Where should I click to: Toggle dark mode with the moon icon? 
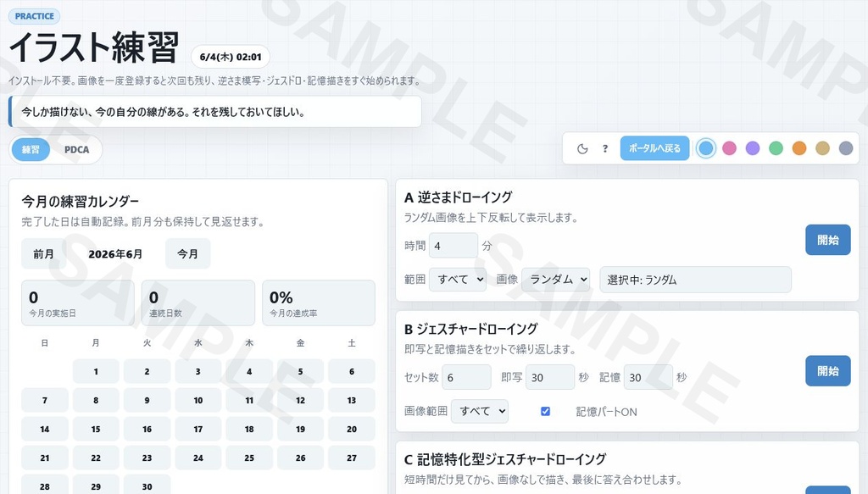[581, 148]
